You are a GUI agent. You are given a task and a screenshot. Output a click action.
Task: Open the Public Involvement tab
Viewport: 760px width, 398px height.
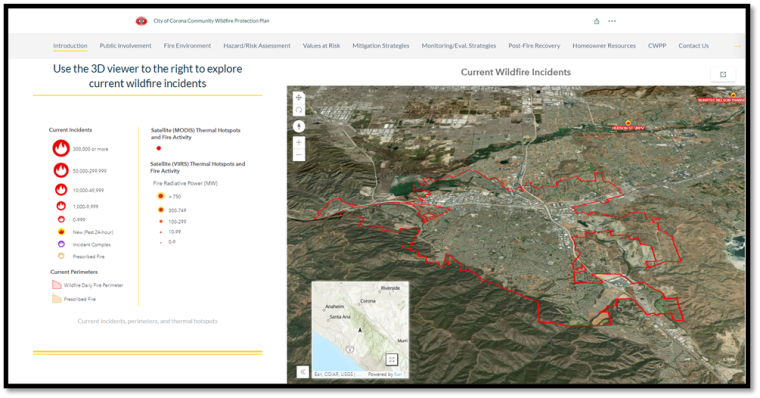point(126,46)
